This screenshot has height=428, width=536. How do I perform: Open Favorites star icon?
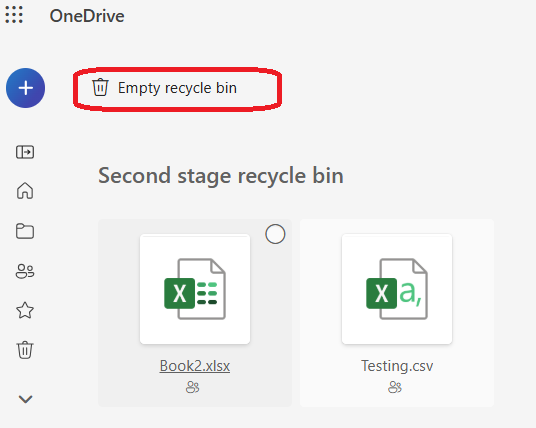pyautogui.click(x=25, y=310)
